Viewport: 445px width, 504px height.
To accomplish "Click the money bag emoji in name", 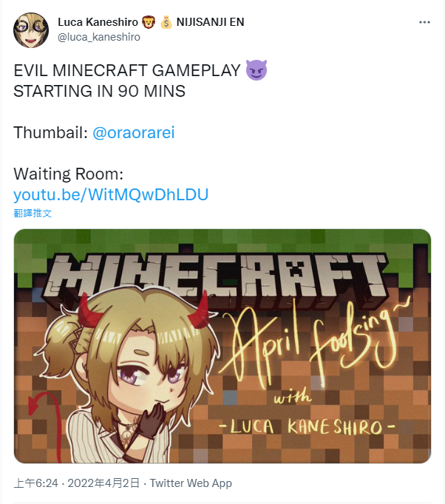I will 166,22.
